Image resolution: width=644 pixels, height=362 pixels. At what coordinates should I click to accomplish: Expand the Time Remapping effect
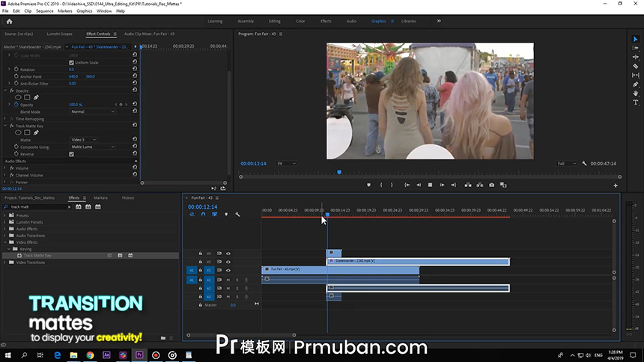[x=5, y=119]
